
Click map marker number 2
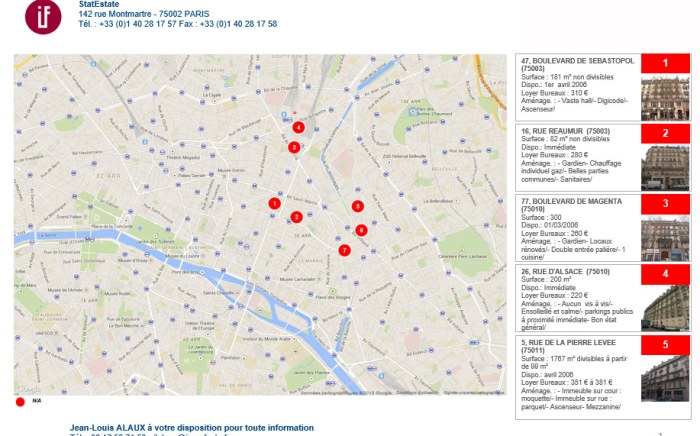point(296,217)
